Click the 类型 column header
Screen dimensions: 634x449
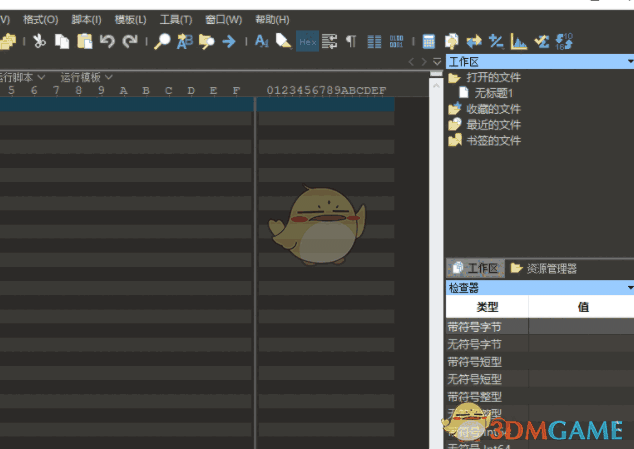[x=487, y=307]
